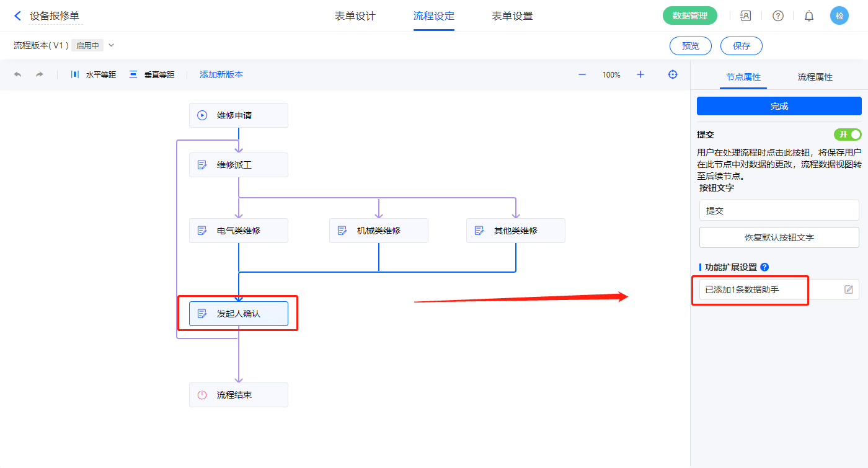Viewport: 868px width, 468px height.
Task: Click the zoom in plus icon
Action: [640, 74]
